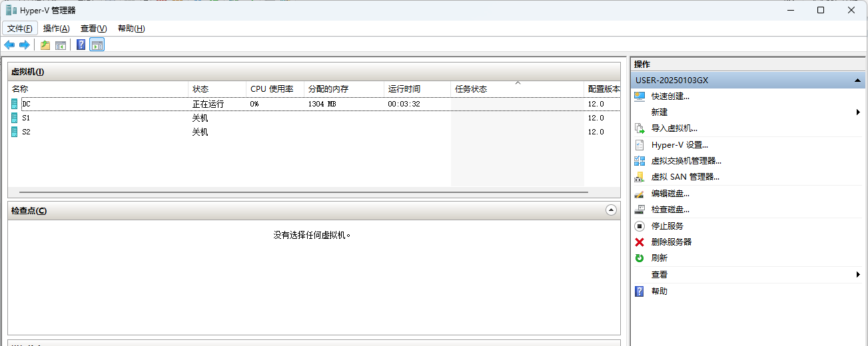Click 检查磁盘 in the actions pane
Viewport: 868px width, 346px height.
tap(670, 210)
